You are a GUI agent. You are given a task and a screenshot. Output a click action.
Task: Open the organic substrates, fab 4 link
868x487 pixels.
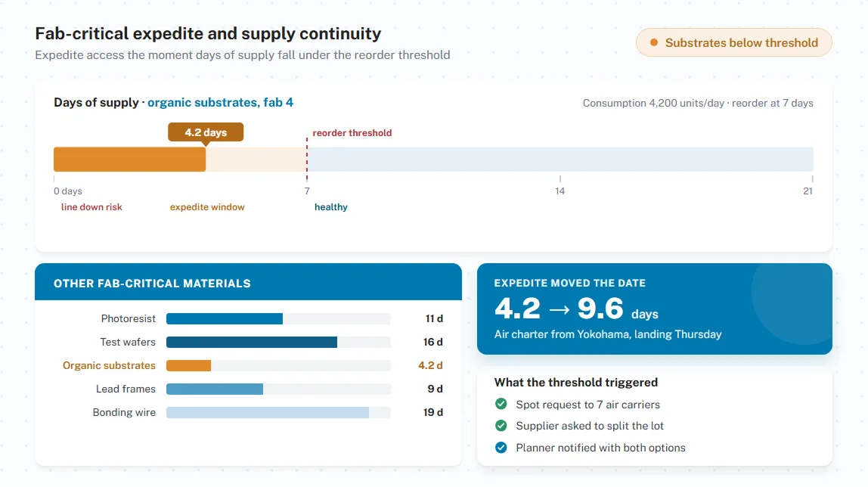pos(220,102)
